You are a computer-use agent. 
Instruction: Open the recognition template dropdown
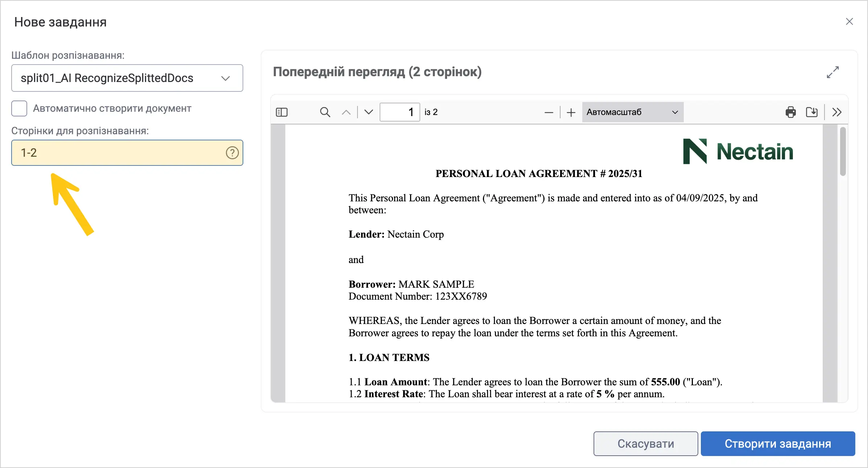pyautogui.click(x=127, y=78)
